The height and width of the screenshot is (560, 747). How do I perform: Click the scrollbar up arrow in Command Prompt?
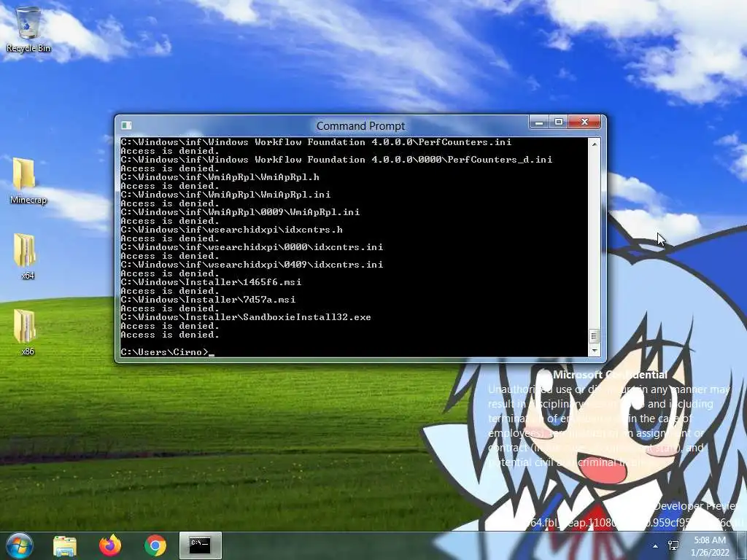coord(594,143)
